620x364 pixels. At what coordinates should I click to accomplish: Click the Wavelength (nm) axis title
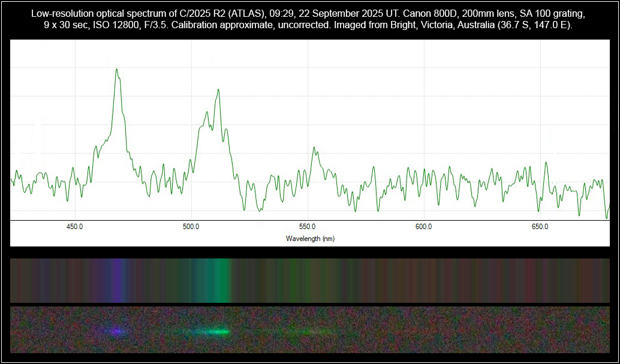310,239
